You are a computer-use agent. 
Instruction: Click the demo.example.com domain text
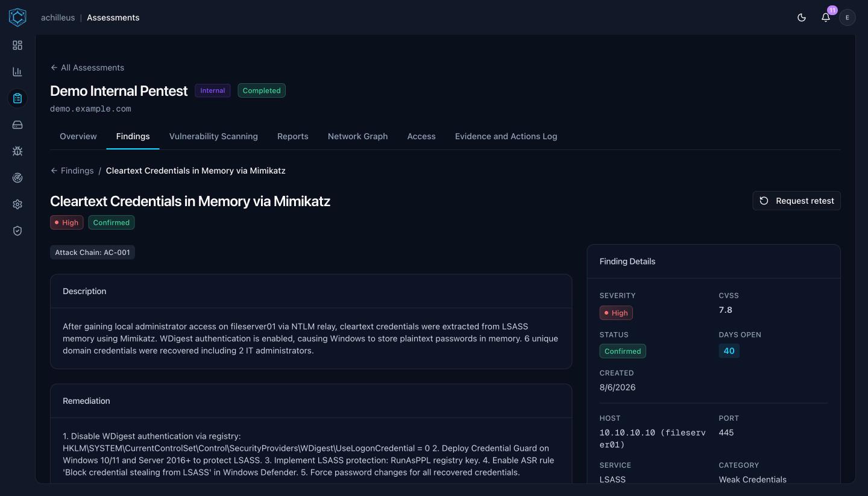[x=90, y=109]
